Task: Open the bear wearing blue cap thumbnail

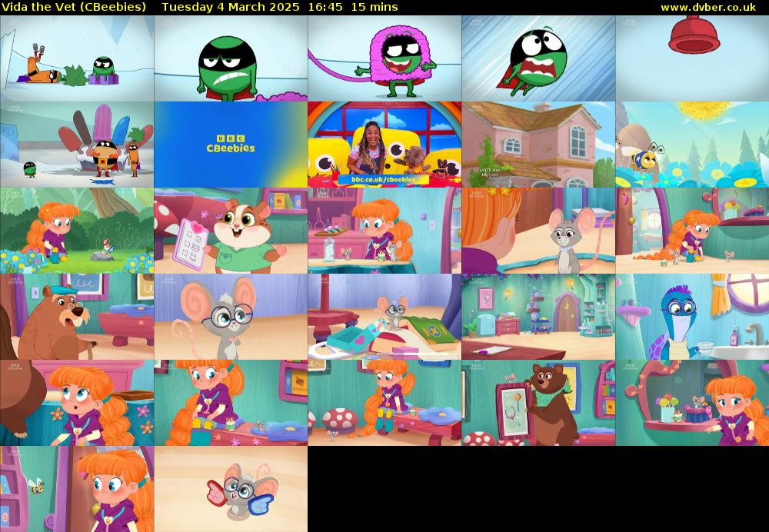Action: click(x=77, y=317)
